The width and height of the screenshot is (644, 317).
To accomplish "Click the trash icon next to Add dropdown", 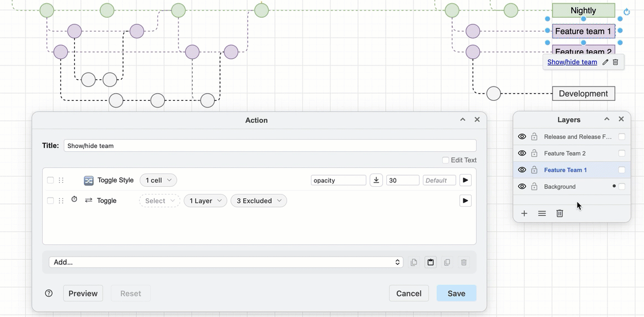I will pyautogui.click(x=464, y=262).
